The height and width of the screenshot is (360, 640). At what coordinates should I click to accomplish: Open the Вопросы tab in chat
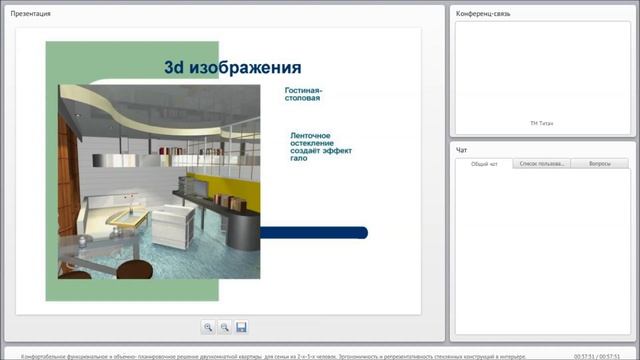click(x=600, y=163)
